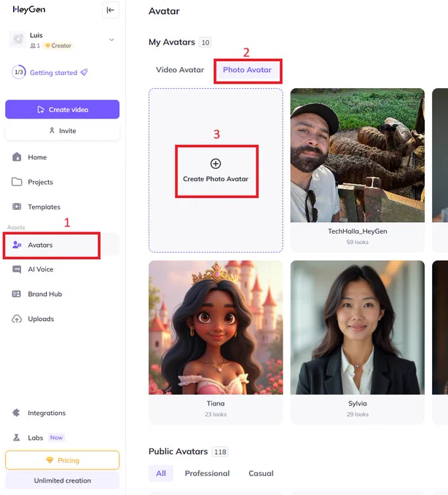Click the Home house icon
448x495 pixels.
point(17,157)
